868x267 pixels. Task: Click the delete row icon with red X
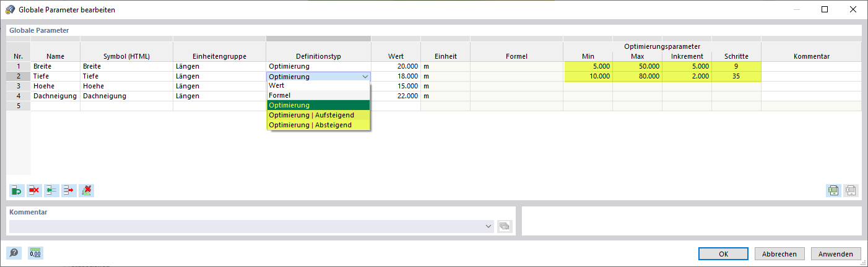(34, 190)
